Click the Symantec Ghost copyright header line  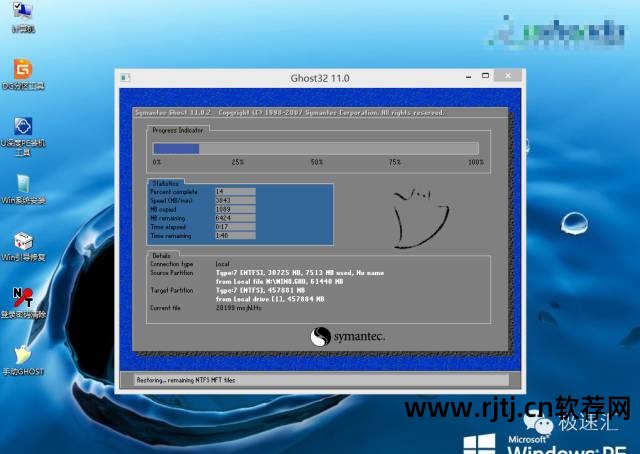pos(290,113)
